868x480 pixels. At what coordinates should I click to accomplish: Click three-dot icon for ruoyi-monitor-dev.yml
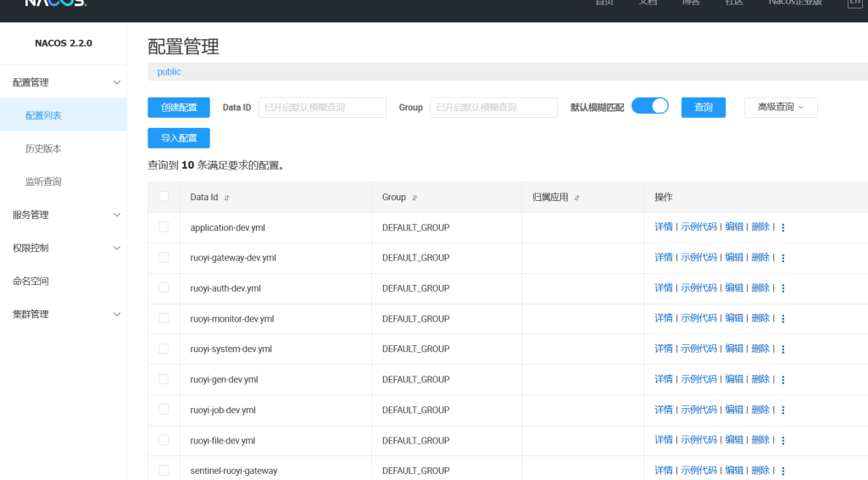[x=782, y=319]
